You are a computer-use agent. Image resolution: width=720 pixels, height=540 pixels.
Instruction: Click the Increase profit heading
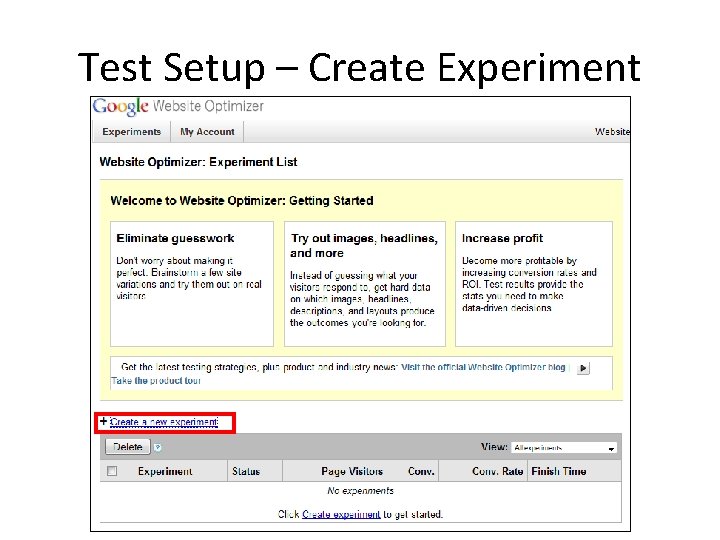502,238
